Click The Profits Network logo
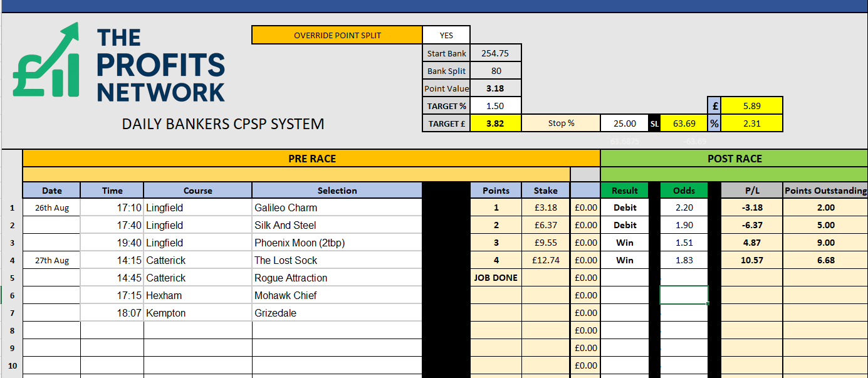The height and width of the screenshot is (378, 868). point(119,65)
